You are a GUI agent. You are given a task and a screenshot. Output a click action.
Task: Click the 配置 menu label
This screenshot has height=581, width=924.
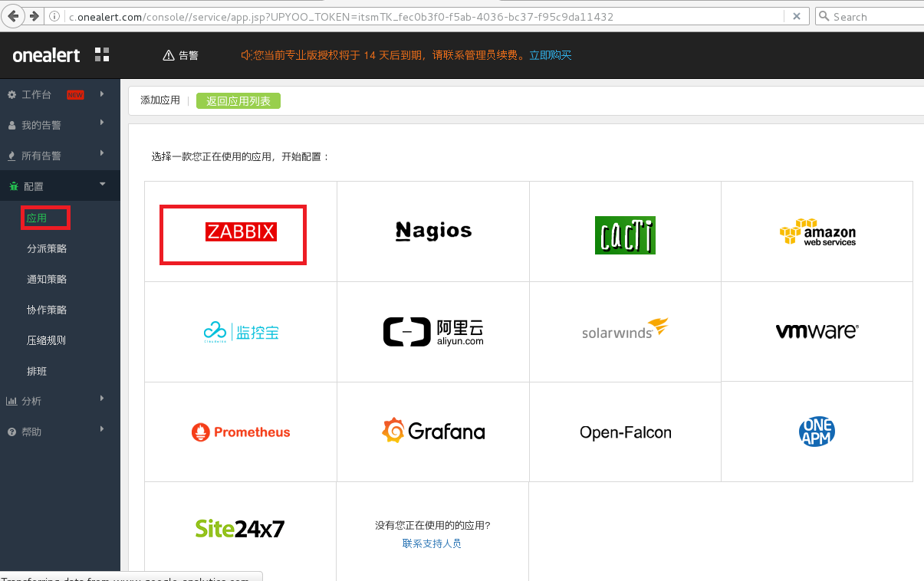34,186
